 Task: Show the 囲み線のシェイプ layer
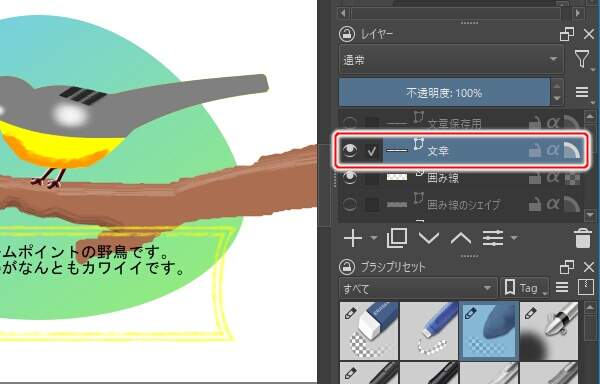tap(350, 204)
